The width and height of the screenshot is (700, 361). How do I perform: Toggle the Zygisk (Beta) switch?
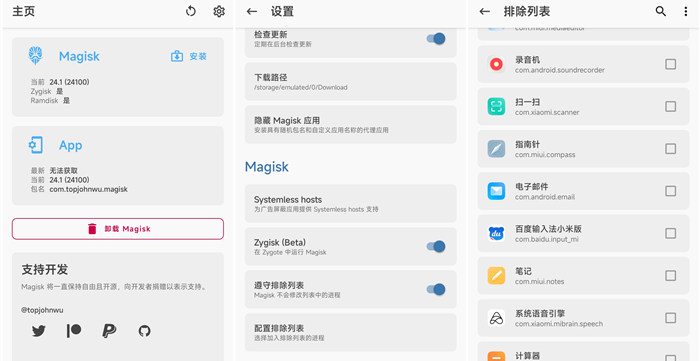tap(436, 246)
